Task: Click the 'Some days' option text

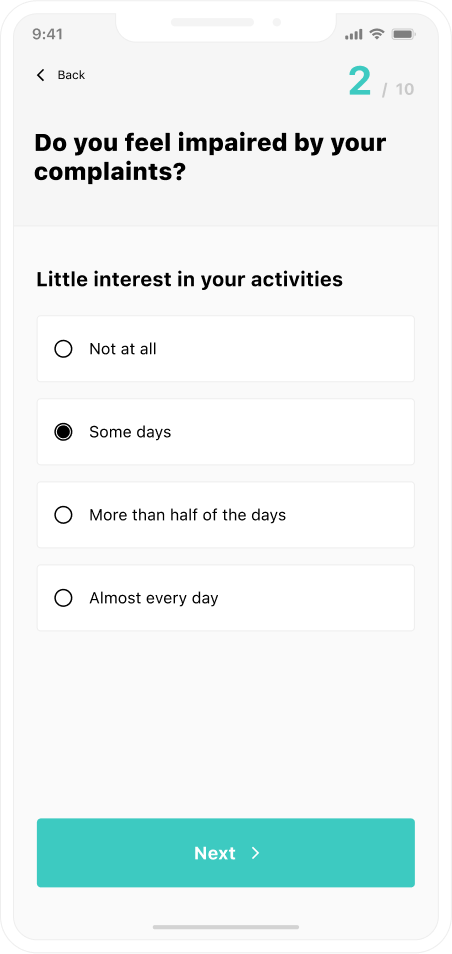Action: [x=130, y=432]
